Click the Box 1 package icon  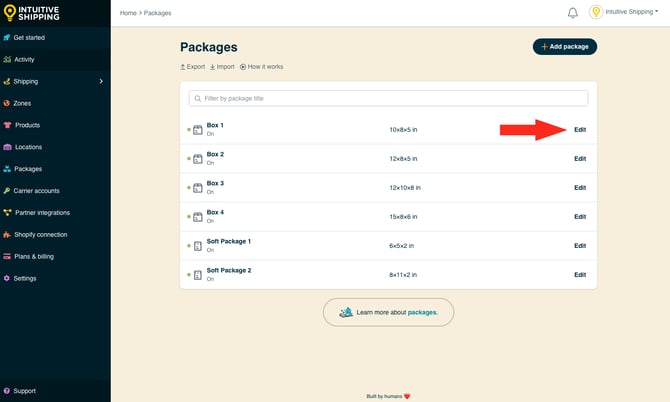pos(197,130)
